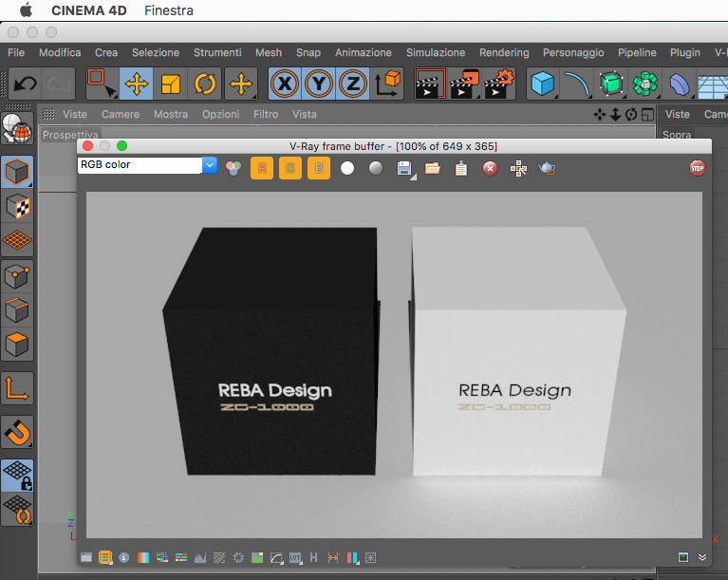The image size is (728, 580).
Task: Open the Plugin menu
Action: coord(685,52)
